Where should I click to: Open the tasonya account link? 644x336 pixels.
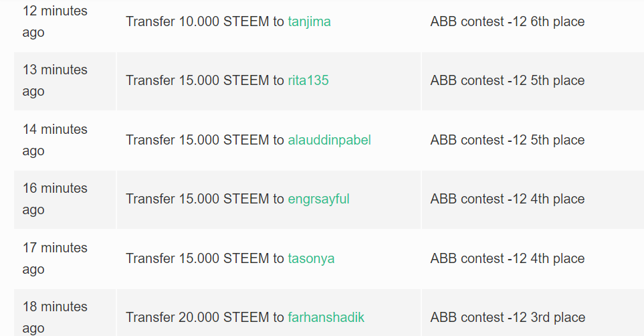tap(312, 258)
